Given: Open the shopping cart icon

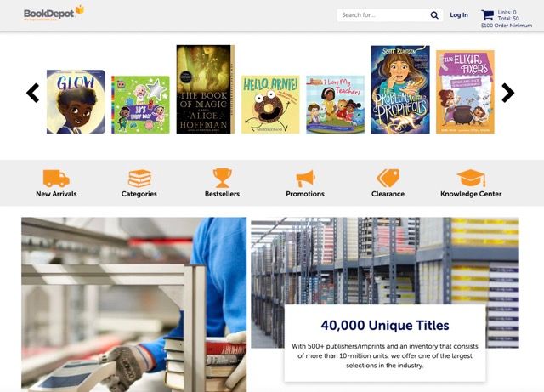Looking at the screenshot, I should [x=487, y=15].
